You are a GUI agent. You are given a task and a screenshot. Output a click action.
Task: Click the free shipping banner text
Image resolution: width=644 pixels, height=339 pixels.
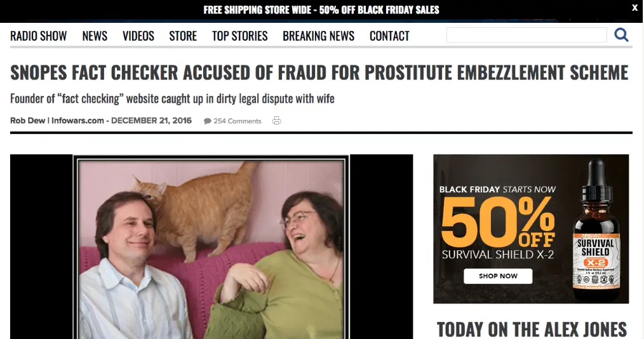[321, 10]
